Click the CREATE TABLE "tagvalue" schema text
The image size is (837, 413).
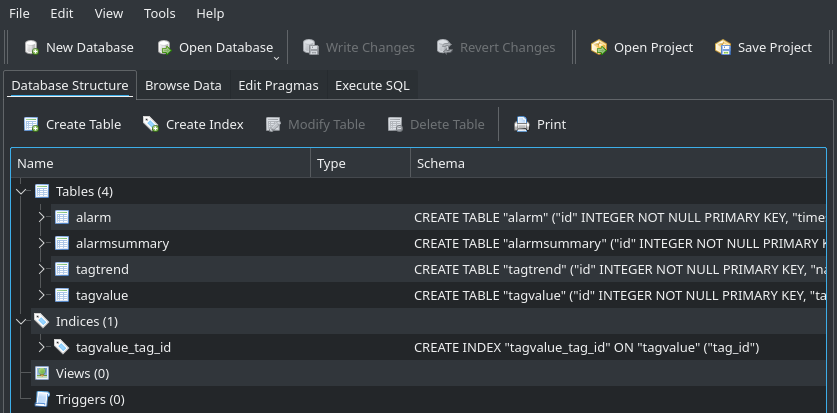tap(620, 295)
